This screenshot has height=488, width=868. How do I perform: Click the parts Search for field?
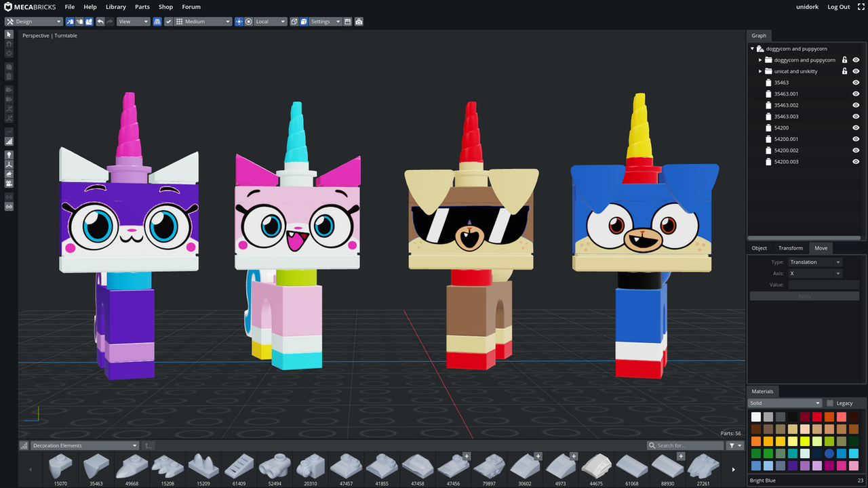pos(685,445)
